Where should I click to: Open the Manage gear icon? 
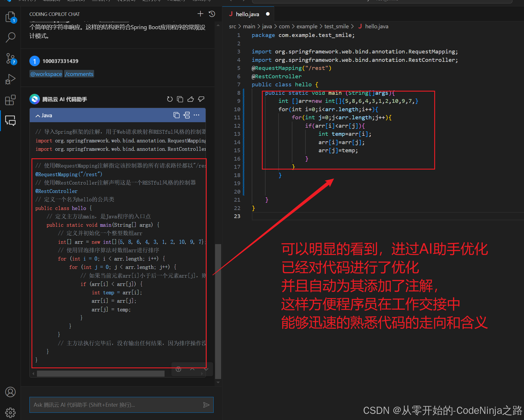tap(10, 412)
